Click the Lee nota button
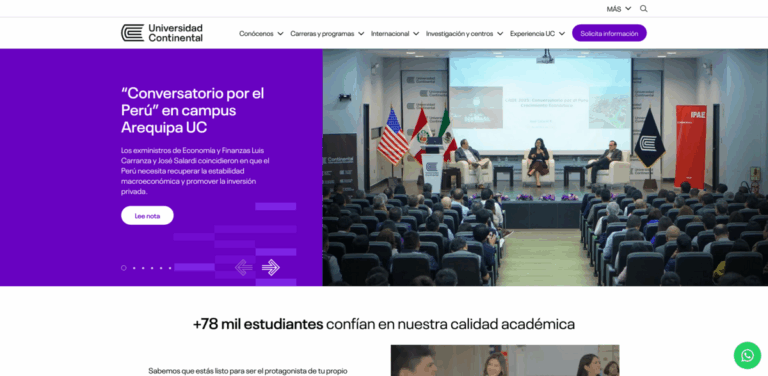 pos(147,215)
